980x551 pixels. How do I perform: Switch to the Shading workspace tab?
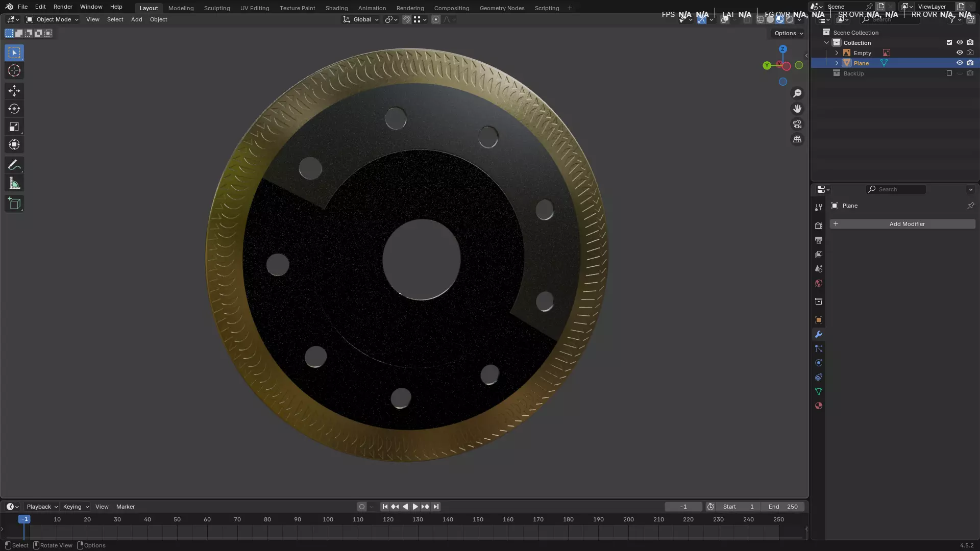click(336, 8)
